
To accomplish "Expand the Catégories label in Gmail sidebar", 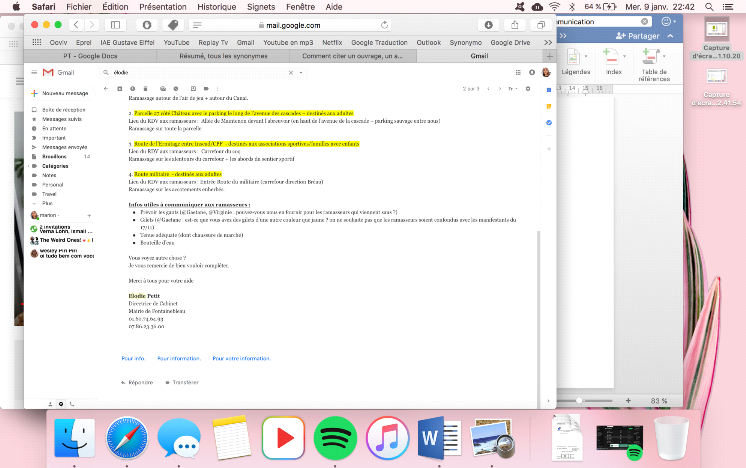I will [x=29, y=166].
